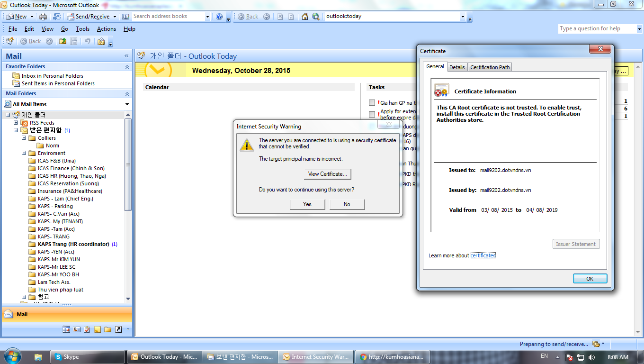Open the File menu

[x=13, y=29]
